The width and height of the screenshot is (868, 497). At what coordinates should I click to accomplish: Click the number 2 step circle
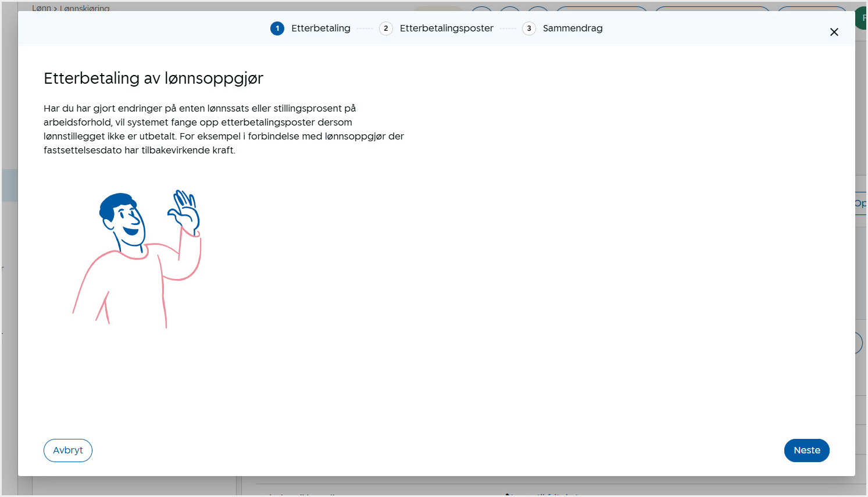(385, 28)
